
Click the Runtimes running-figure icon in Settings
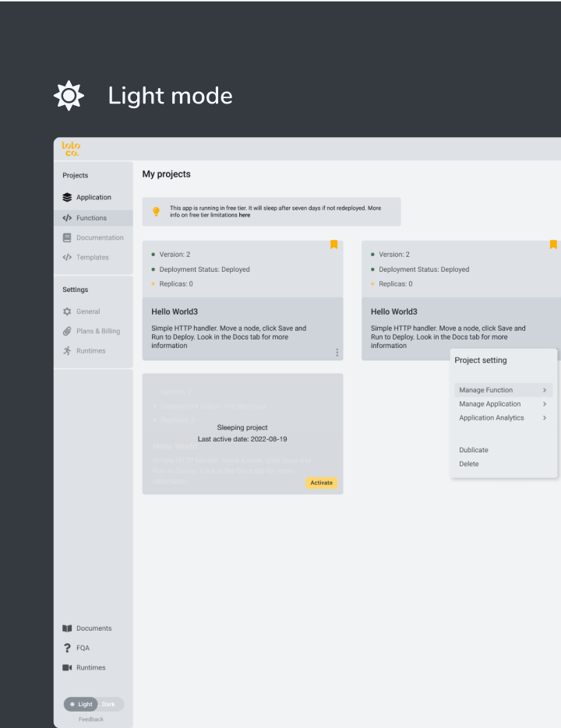point(67,350)
